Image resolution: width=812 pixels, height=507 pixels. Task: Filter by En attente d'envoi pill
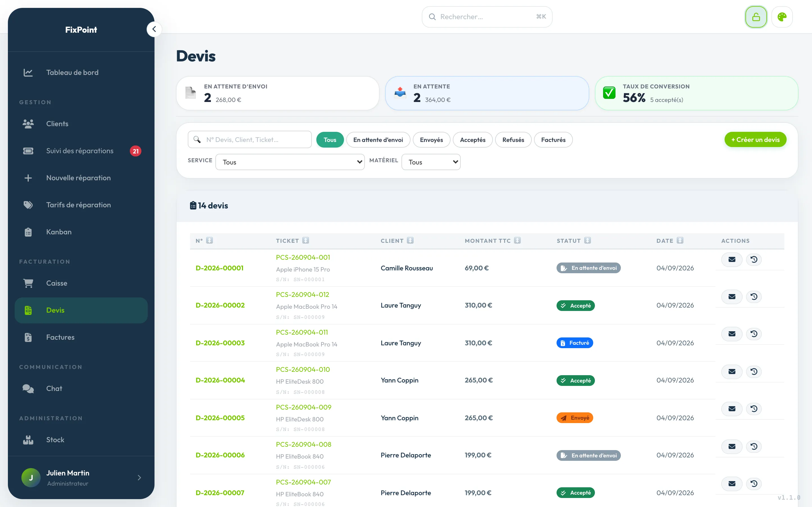pyautogui.click(x=378, y=140)
